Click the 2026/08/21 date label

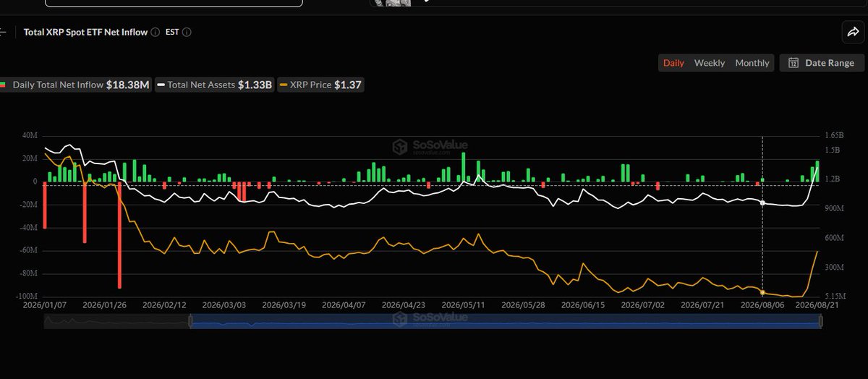point(816,305)
